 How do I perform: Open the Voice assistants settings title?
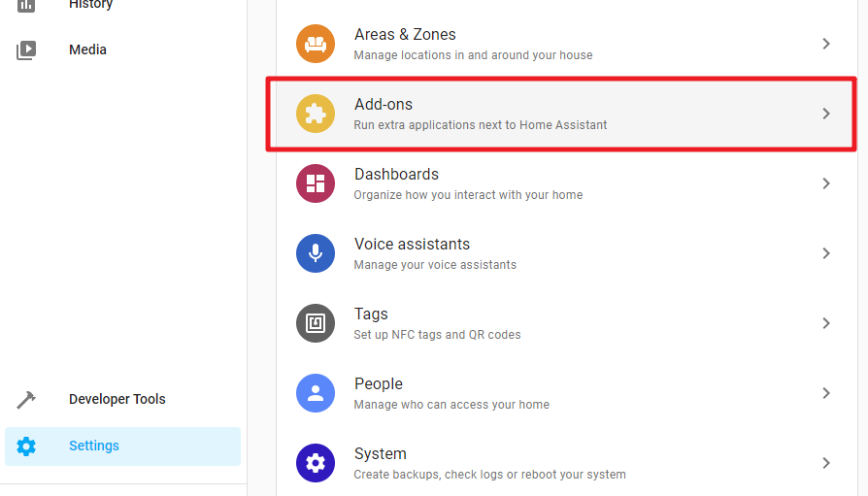[412, 245]
